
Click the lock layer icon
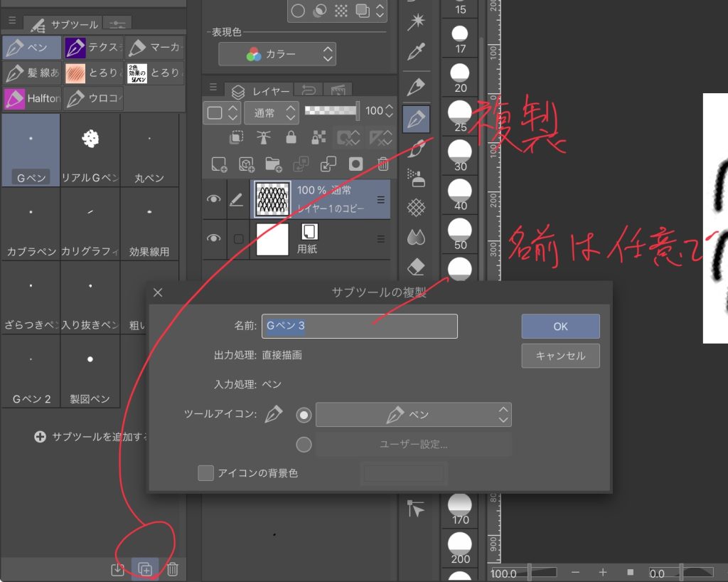[x=291, y=137]
